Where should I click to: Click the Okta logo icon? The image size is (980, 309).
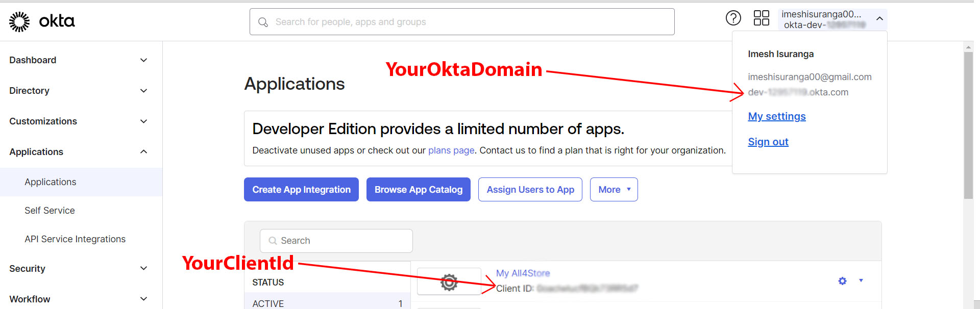click(42, 21)
